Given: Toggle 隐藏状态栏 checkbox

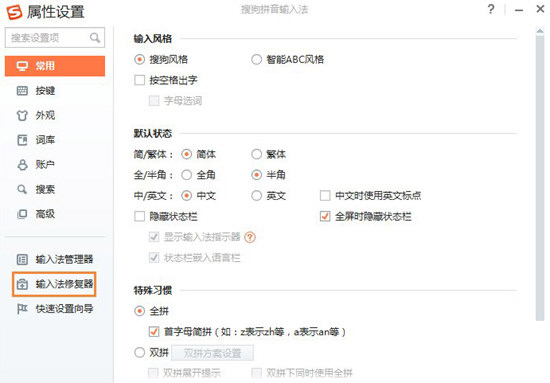Looking at the screenshot, I should 140,216.
